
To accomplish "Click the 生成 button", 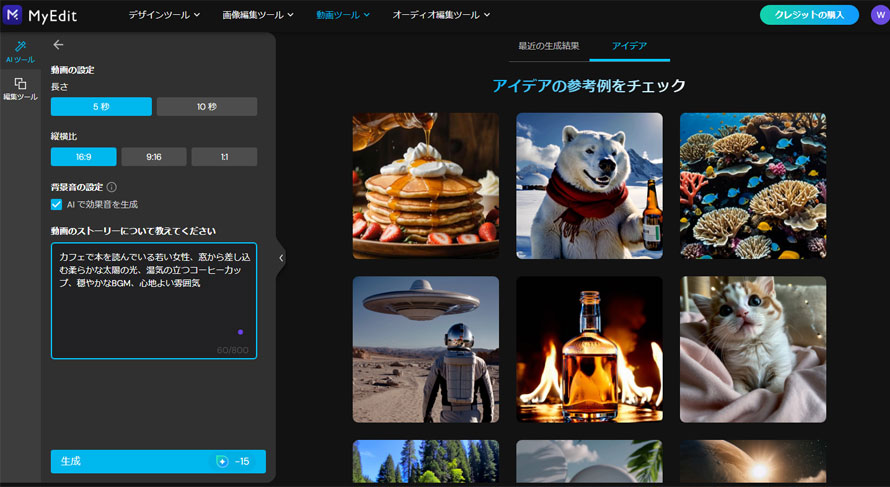I will tap(158, 461).
